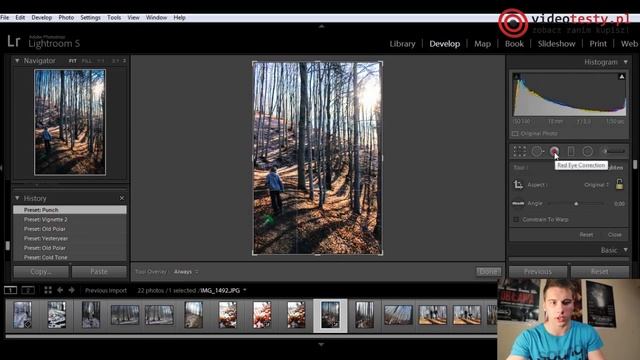The height and width of the screenshot is (360, 640).
Task: Click the second window display button 2
Action: 28,290
